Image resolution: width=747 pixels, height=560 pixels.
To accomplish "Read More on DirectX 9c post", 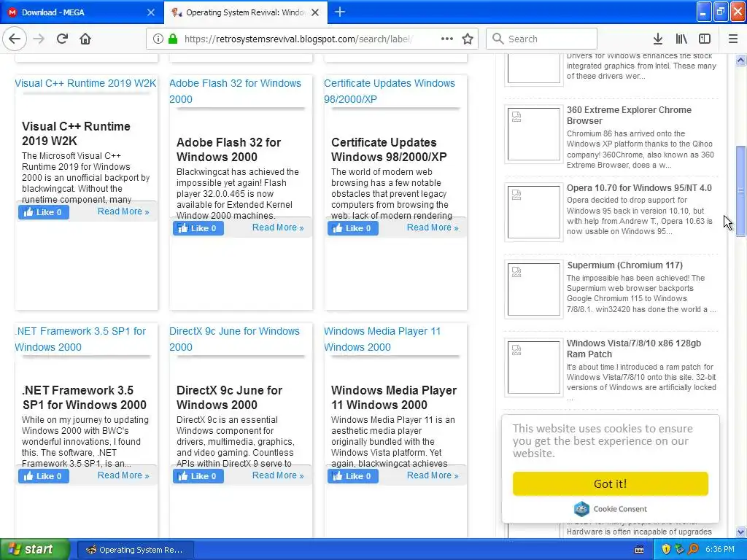I will coord(278,475).
